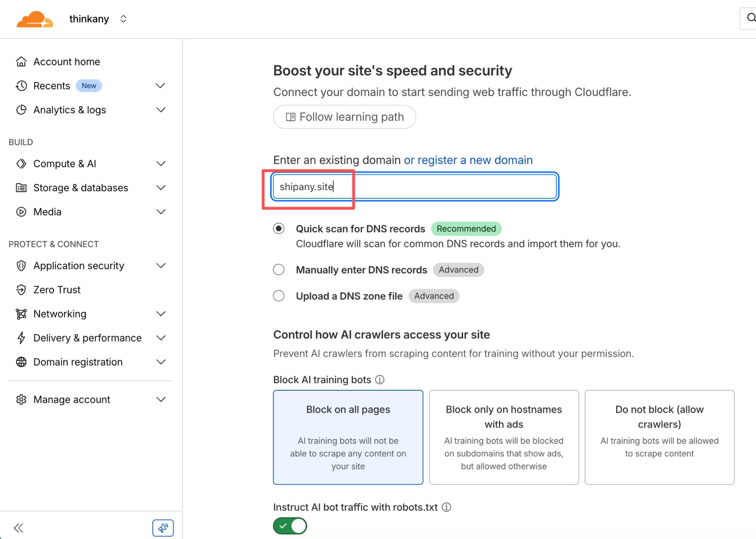Click the Cloudflare logo icon

pos(35,19)
